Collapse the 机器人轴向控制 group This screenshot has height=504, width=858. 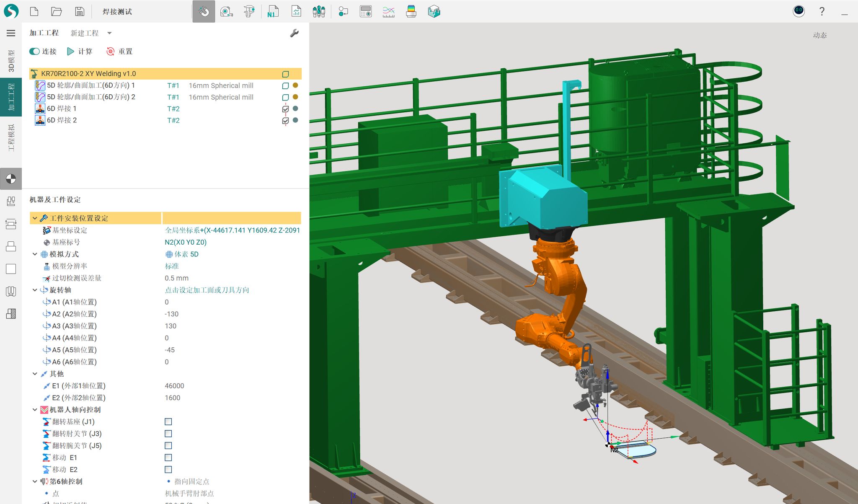[x=35, y=410]
